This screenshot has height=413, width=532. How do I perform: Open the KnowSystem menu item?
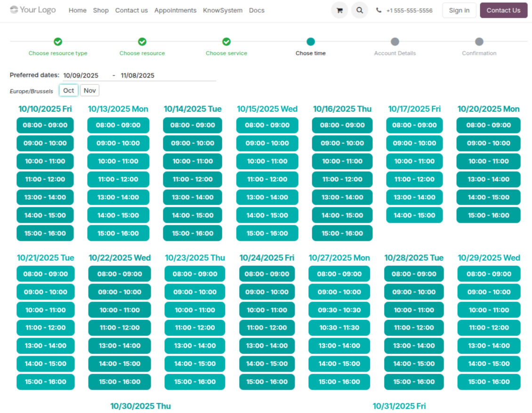[x=223, y=10]
